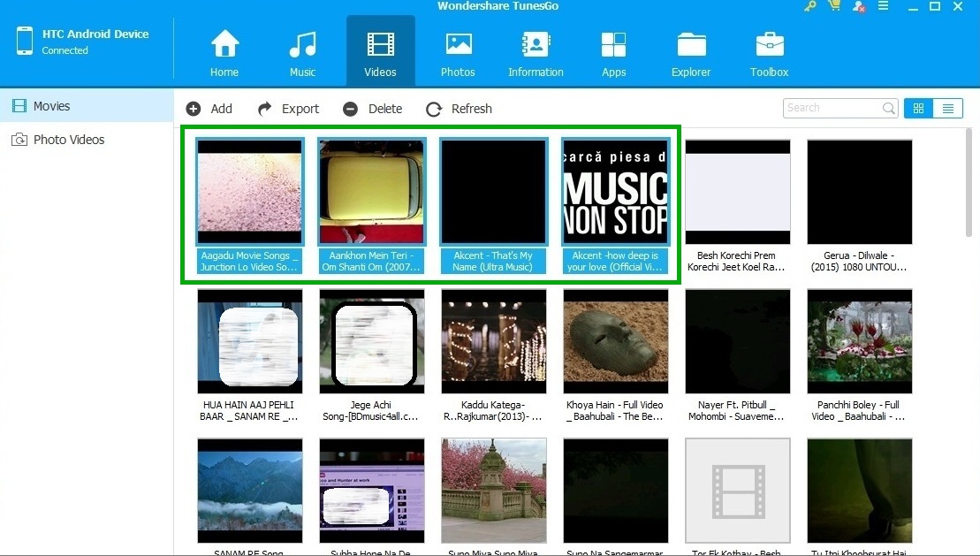Select Photo Videos in the sidebar
This screenshot has height=556, width=980.
tap(68, 140)
